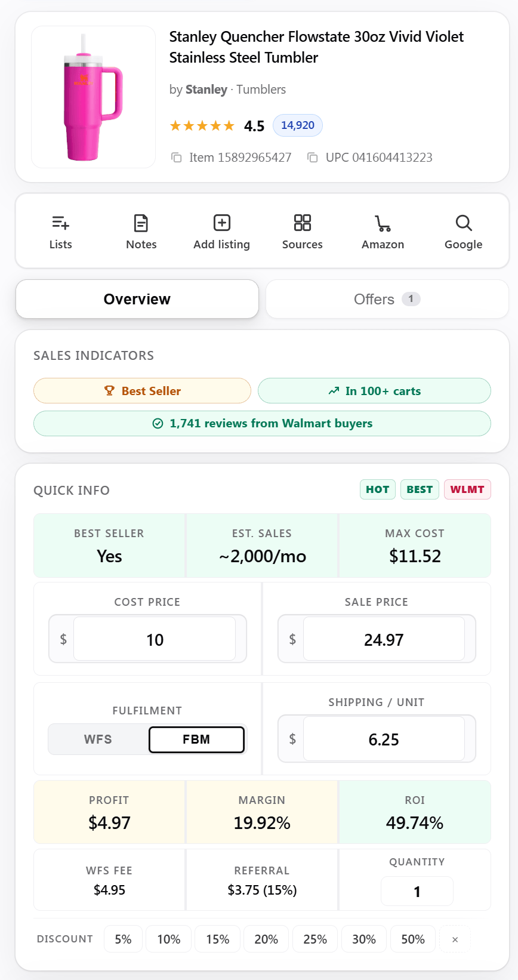This screenshot has width=518, height=980.
Task: Search this product on Google
Action: pos(463,232)
